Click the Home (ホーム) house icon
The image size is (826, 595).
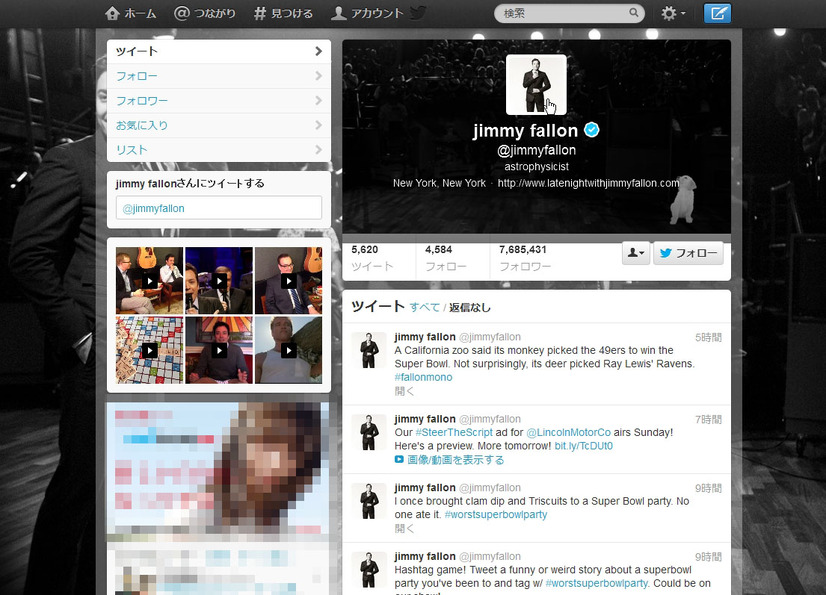(112, 13)
